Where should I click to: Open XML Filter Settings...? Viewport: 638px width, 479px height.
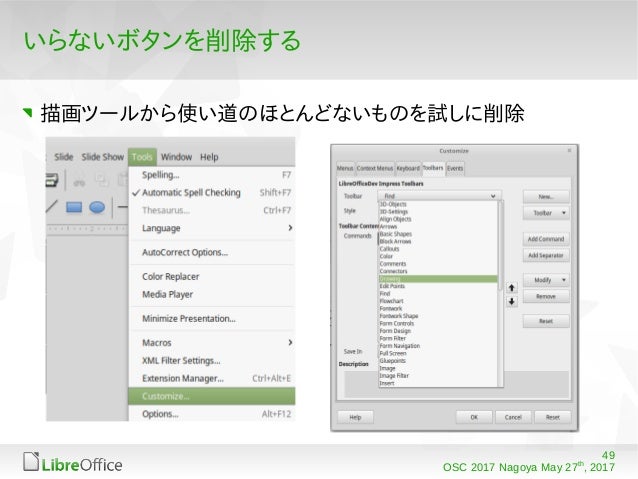click(x=212, y=361)
